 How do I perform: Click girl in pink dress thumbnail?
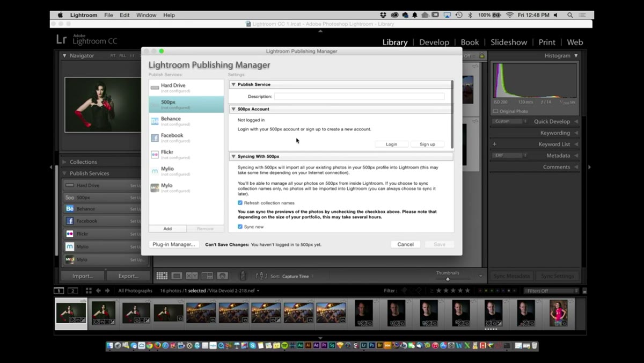click(x=559, y=313)
